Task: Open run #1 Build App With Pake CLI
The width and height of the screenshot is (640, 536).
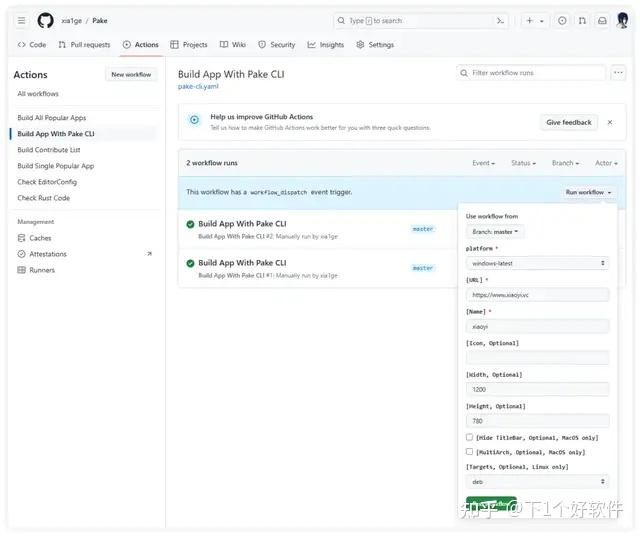Action: (x=242, y=263)
